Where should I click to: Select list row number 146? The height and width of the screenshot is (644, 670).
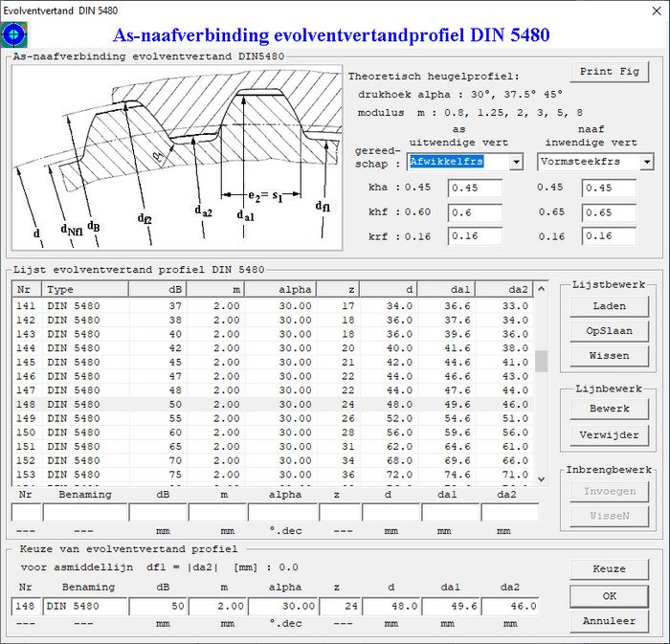(x=273, y=376)
